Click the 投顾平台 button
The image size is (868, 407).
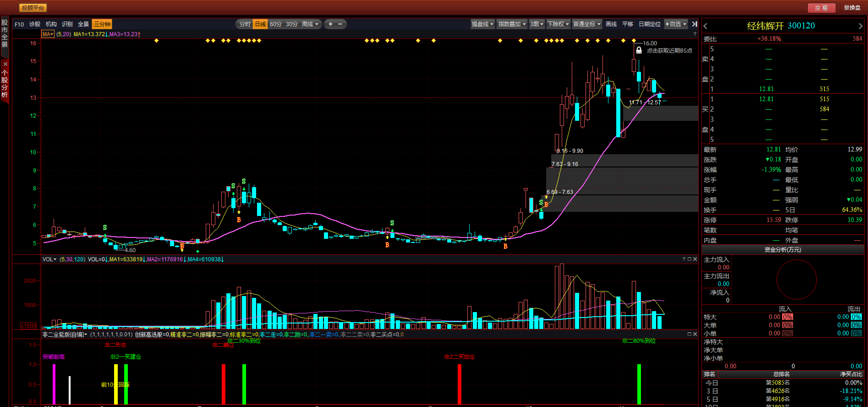click(x=33, y=8)
